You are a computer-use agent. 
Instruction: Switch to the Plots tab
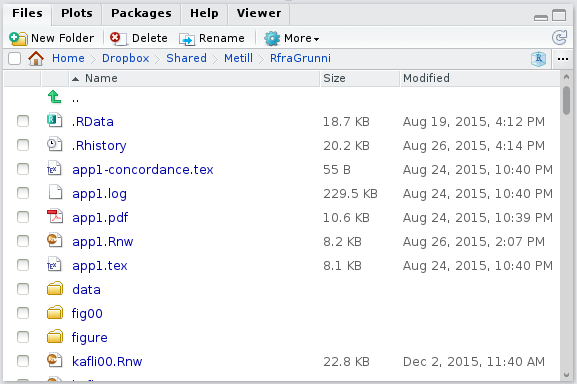point(77,13)
